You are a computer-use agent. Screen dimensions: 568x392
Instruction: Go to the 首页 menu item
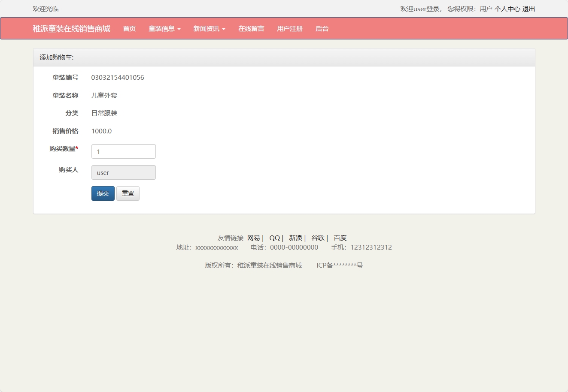click(129, 28)
